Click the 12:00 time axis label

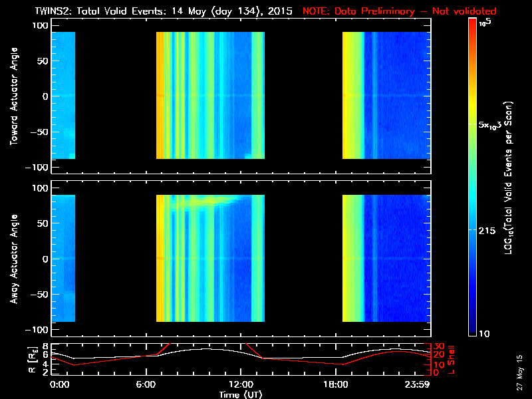[241, 385]
